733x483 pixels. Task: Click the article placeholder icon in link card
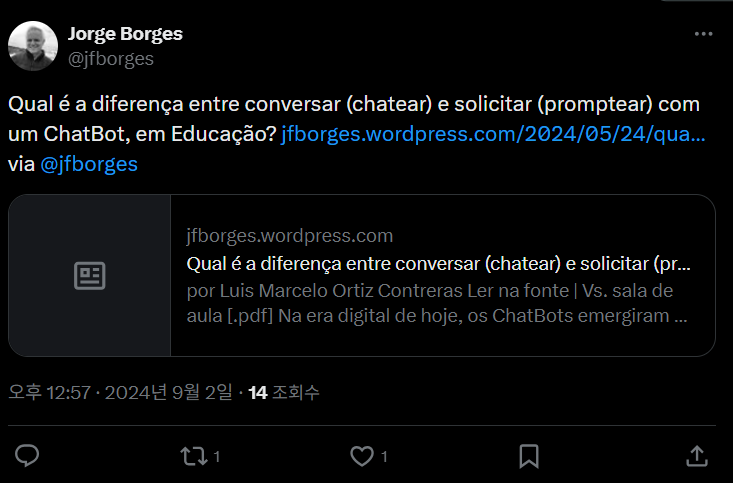click(x=90, y=275)
